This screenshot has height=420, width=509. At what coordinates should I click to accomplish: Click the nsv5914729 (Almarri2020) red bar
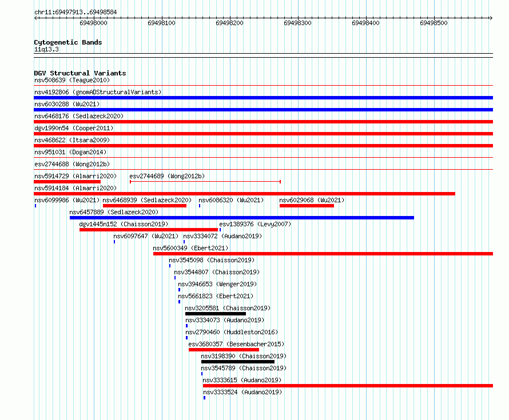[67, 182]
